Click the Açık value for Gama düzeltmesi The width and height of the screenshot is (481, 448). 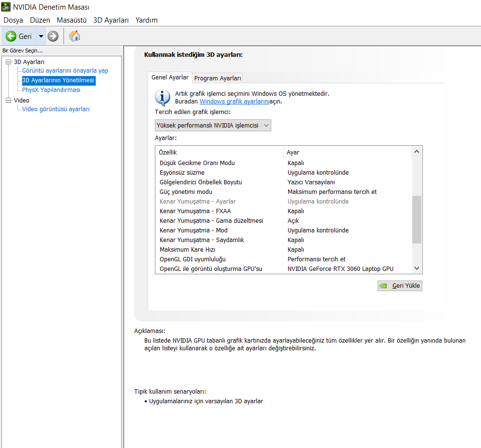point(293,220)
